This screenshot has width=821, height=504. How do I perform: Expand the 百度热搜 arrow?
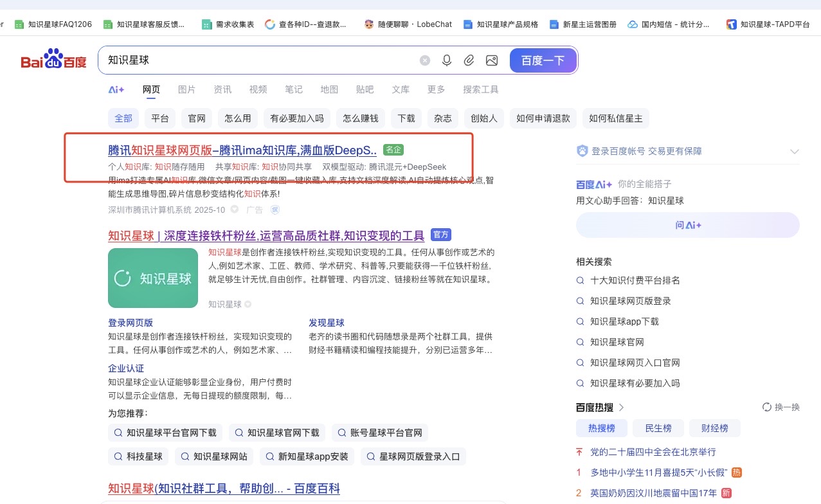click(x=622, y=407)
